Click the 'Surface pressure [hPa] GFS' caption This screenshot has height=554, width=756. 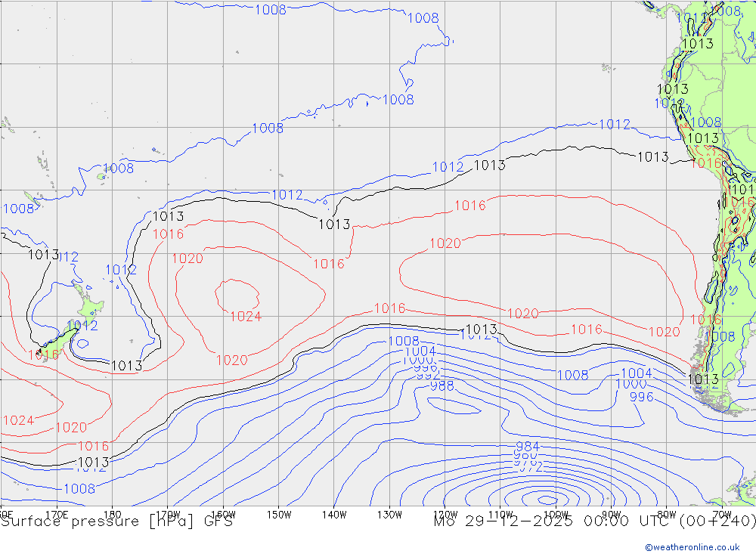[x=116, y=522]
